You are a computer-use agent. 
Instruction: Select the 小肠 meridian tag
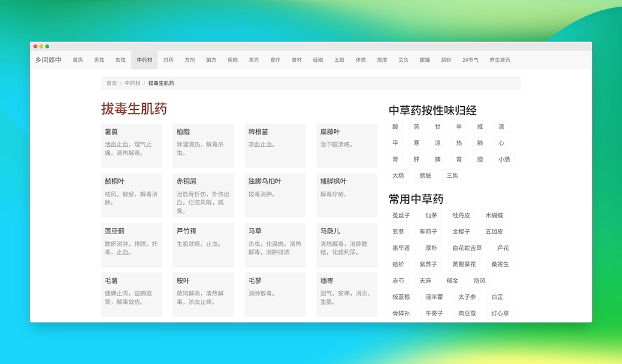click(x=504, y=159)
